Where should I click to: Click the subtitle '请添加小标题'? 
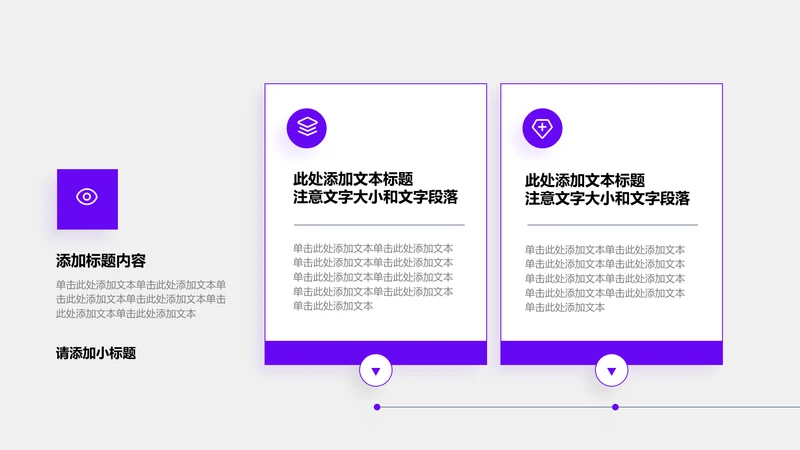click(96, 353)
